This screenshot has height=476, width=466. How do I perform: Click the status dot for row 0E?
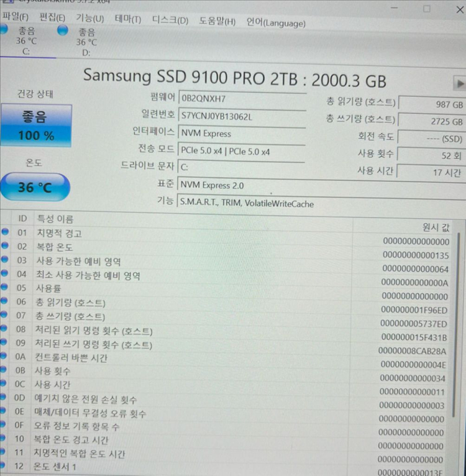tap(2, 410)
